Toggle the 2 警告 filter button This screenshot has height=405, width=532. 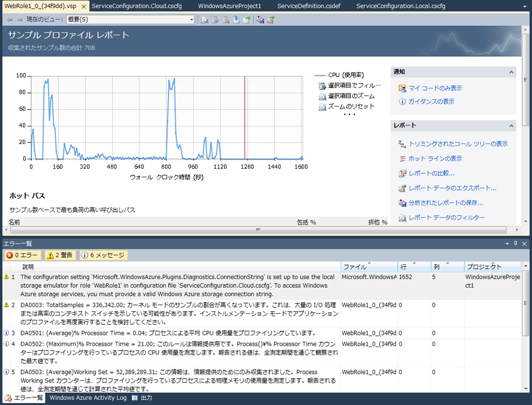[x=60, y=255]
